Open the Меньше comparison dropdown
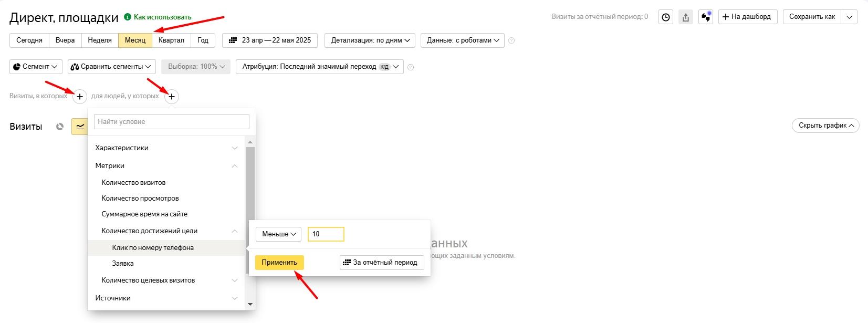This screenshot has height=323, width=868. (278, 234)
